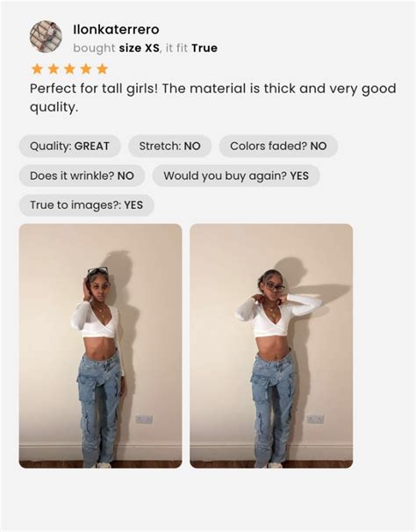This screenshot has height=532, width=416.
Task: Click the word quality ending the review
Action: click(x=54, y=107)
